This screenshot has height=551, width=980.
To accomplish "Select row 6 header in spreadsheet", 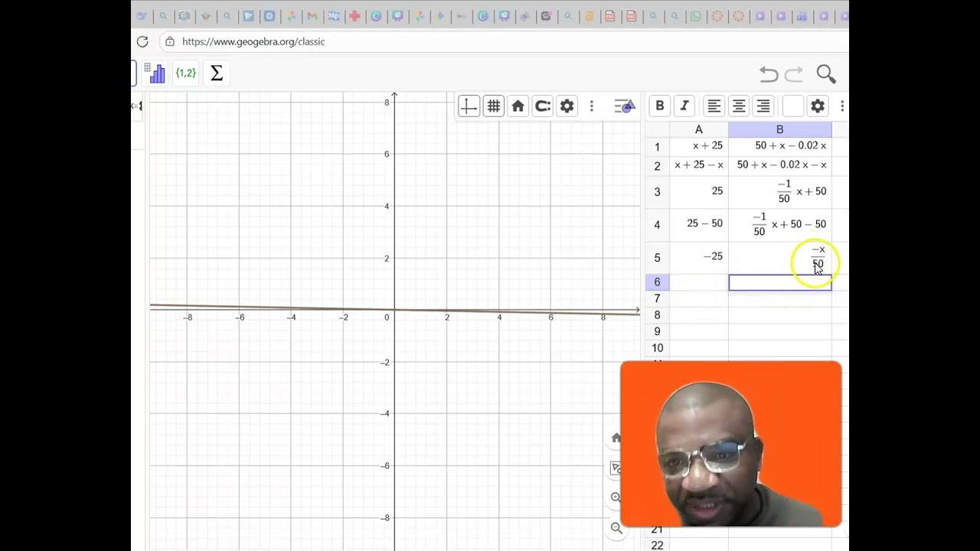I will [x=657, y=282].
